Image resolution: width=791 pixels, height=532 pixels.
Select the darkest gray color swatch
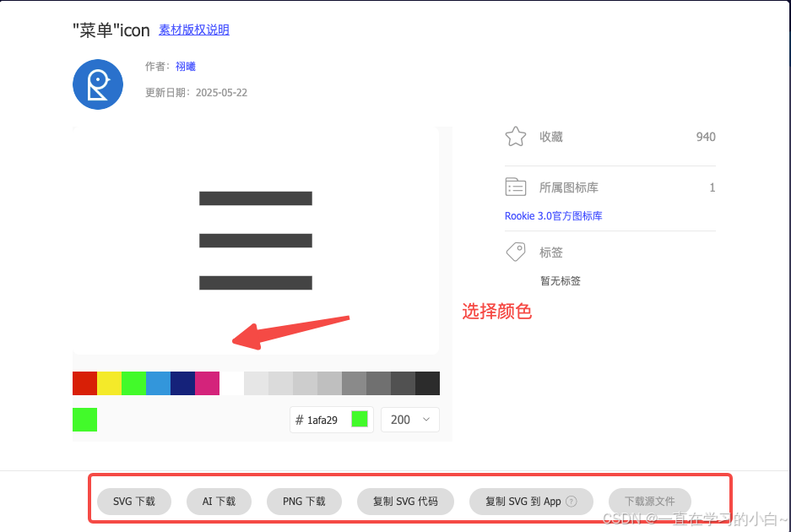pyautogui.click(x=427, y=383)
